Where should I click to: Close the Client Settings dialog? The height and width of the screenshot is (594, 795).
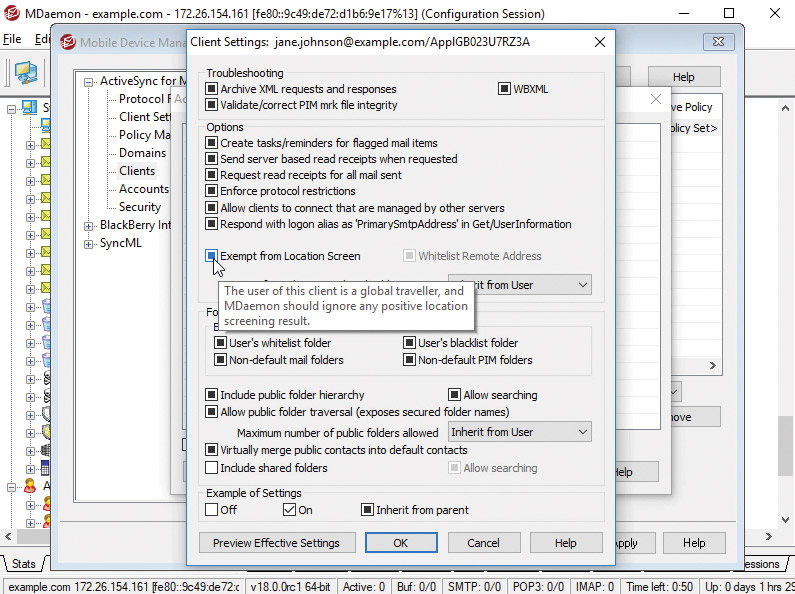tap(600, 42)
